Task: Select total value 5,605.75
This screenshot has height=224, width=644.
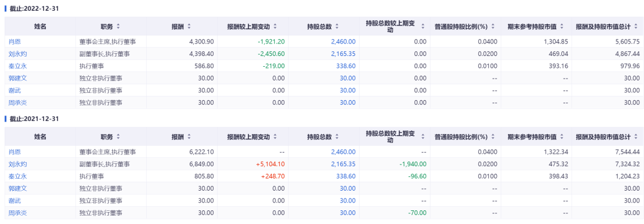Action: [x=627, y=42]
